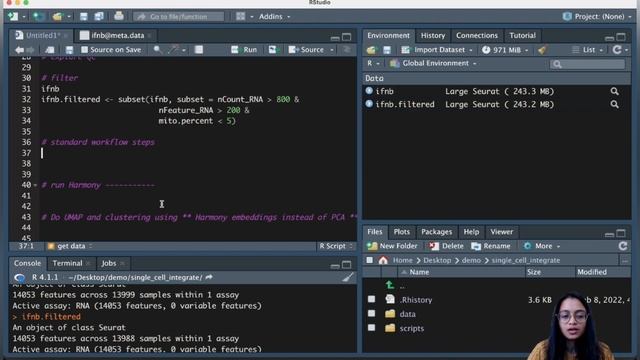Viewport: 640px width, 360px height.
Task: Open the List view dropdown
Action: 587,50
